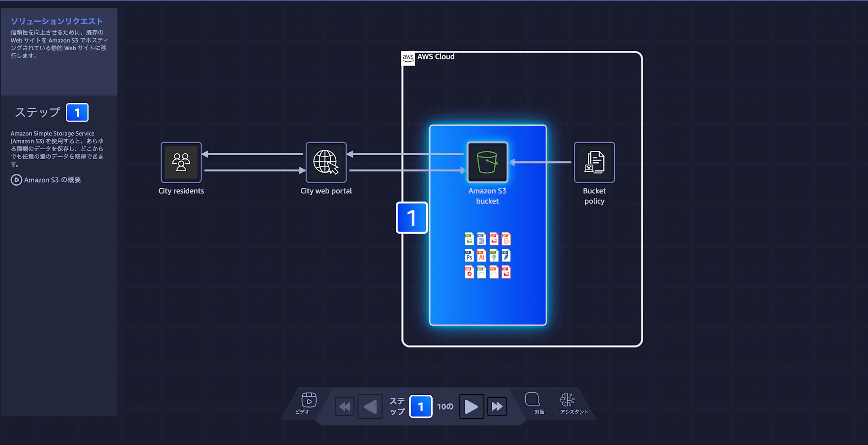This screenshot has height=445, width=868.
Task: Click the Ps file icon in the bucket
Action: (x=469, y=255)
